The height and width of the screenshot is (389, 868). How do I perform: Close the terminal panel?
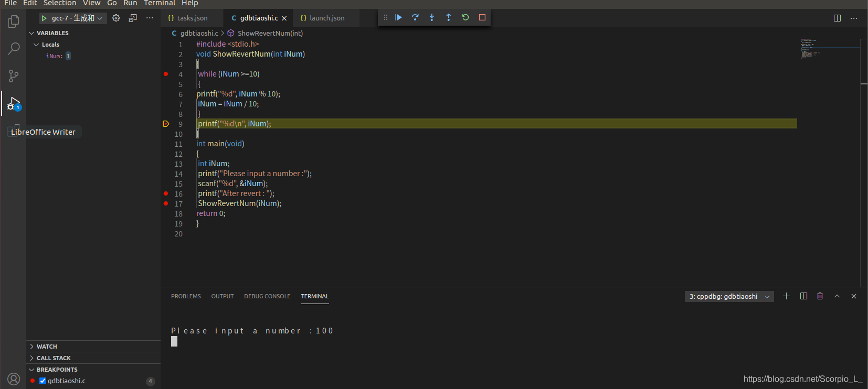(x=854, y=296)
